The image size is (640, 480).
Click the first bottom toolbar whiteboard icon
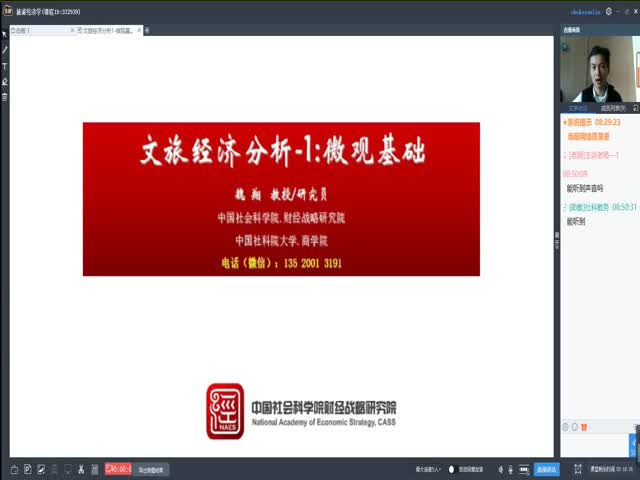pos(14,469)
